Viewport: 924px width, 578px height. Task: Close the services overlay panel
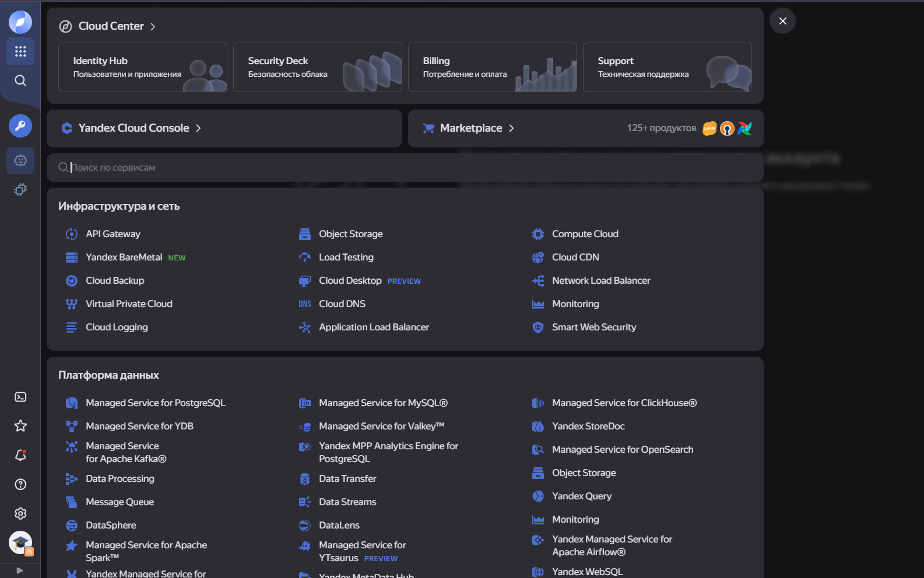782,21
